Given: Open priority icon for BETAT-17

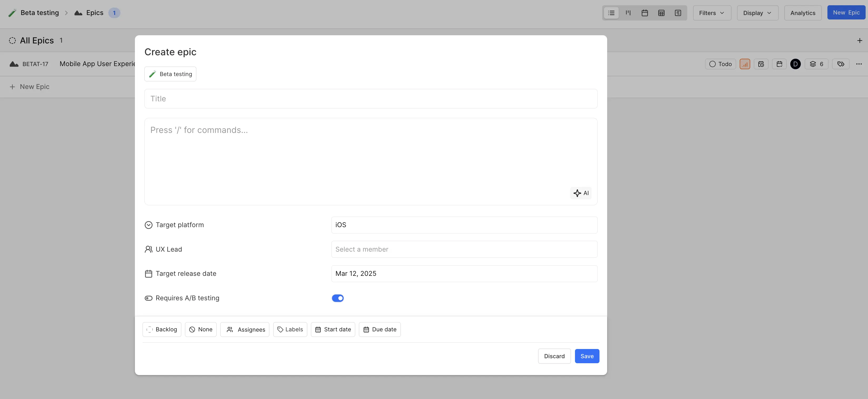Looking at the screenshot, I should click(x=745, y=64).
